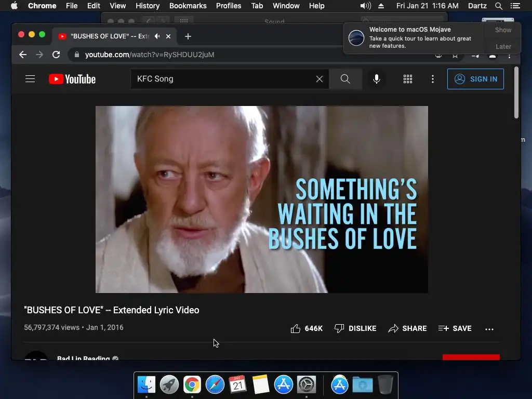Mute tab using speaker icon on tab

pyautogui.click(x=157, y=36)
